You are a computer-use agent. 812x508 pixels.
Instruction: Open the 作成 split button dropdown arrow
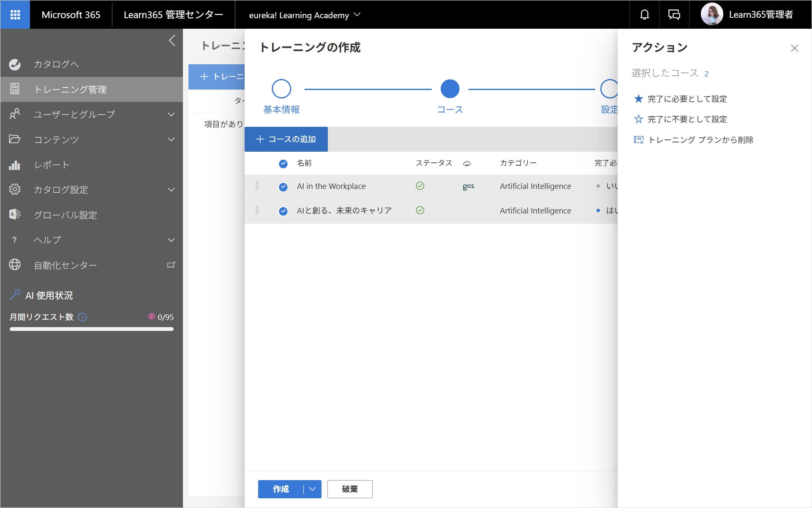point(313,489)
